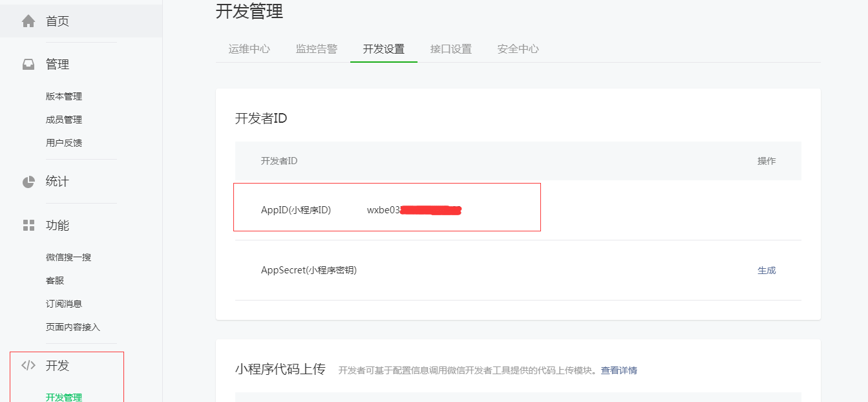Viewport: 868px width, 402px height.
Task: Switch to the 监控告警 tab
Action: 316,49
